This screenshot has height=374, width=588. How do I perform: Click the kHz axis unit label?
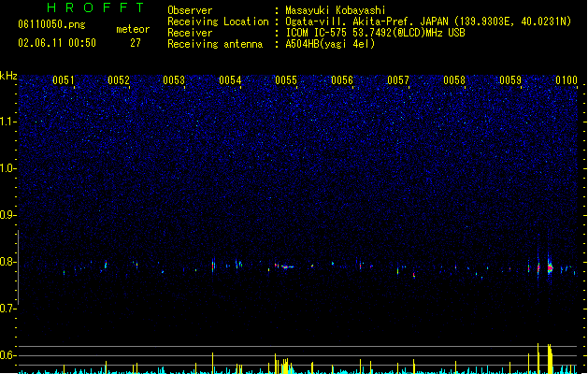[x=8, y=76]
